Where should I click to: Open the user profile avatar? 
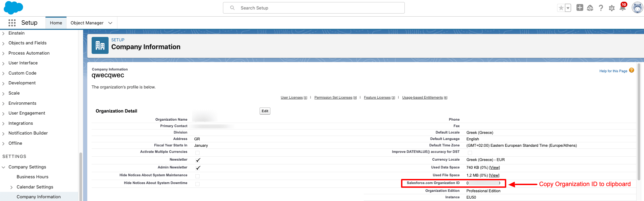coord(637,7)
